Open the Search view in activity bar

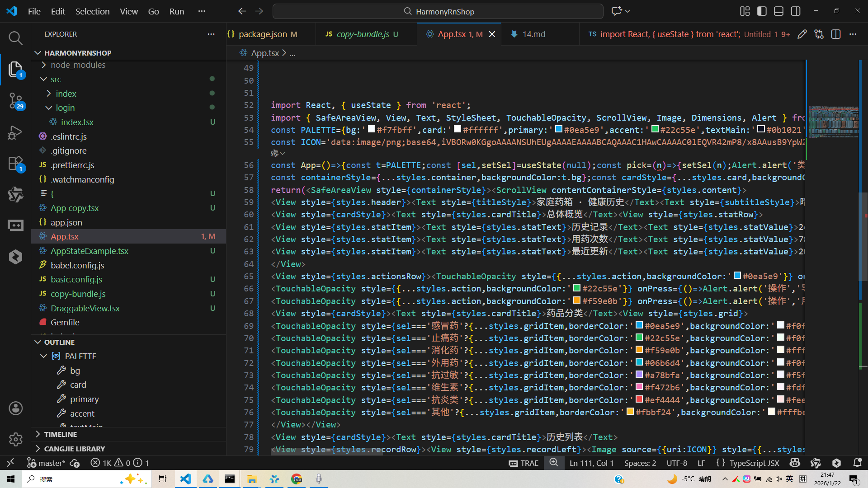click(x=15, y=38)
